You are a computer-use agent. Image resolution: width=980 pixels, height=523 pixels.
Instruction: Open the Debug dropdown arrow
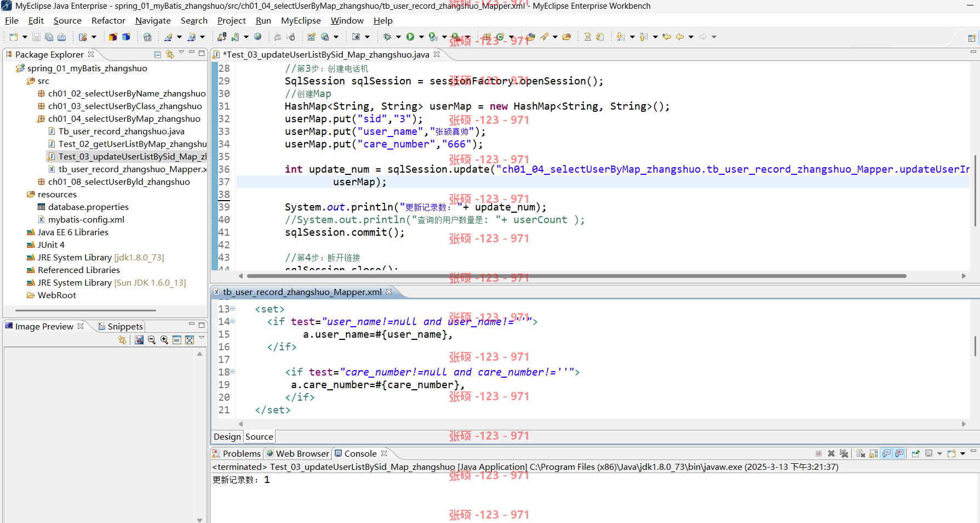click(x=398, y=37)
